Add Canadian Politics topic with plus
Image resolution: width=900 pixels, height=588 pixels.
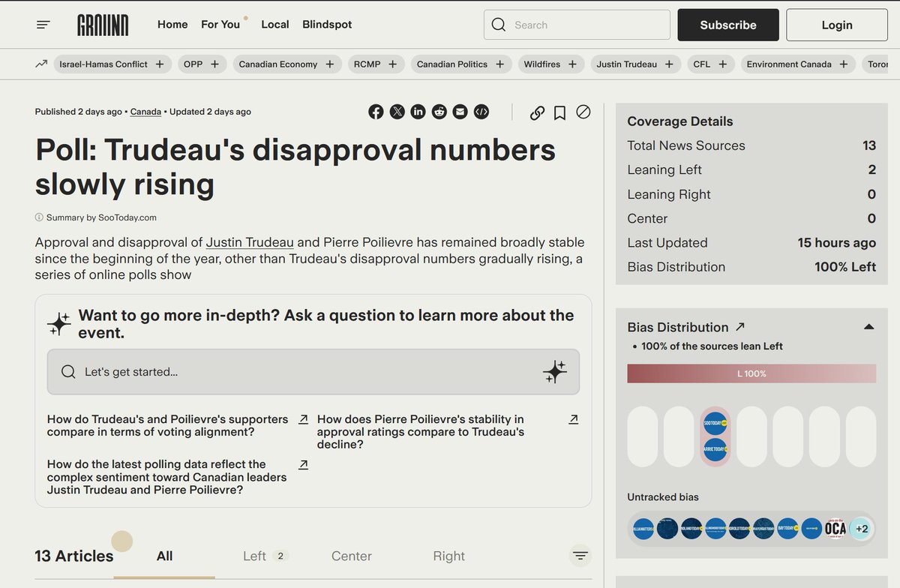tap(499, 64)
